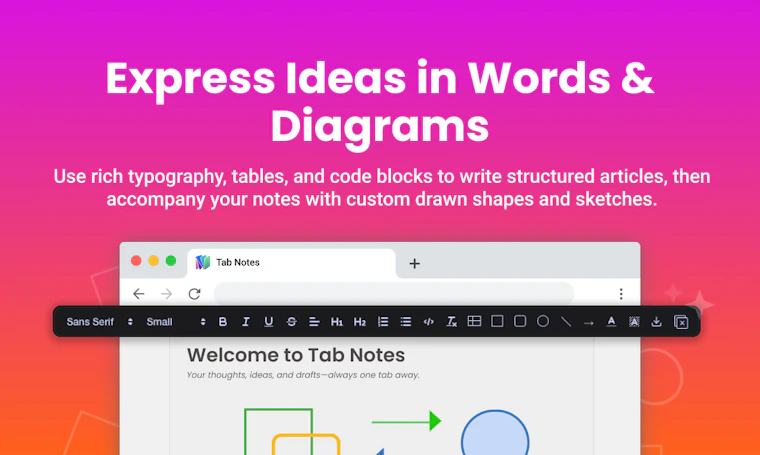The image size is (760, 455).
Task: Open the Sans Serif font dropdown
Action: [x=99, y=322]
